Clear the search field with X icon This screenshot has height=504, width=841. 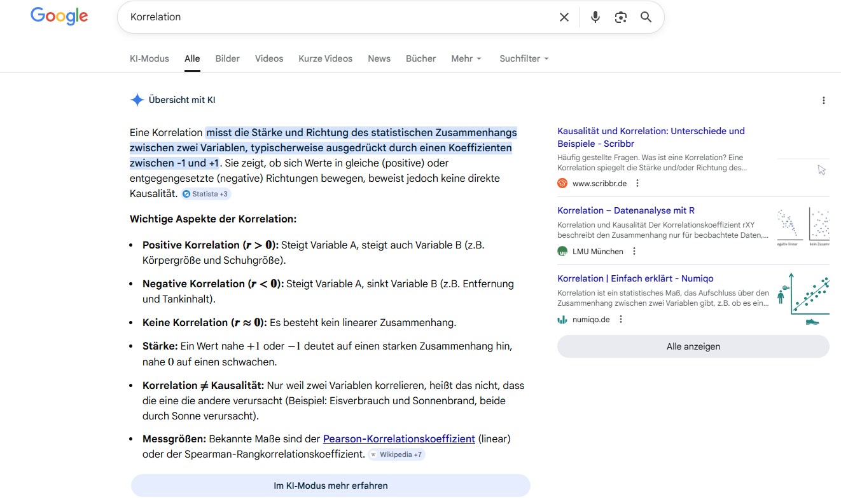click(x=564, y=17)
